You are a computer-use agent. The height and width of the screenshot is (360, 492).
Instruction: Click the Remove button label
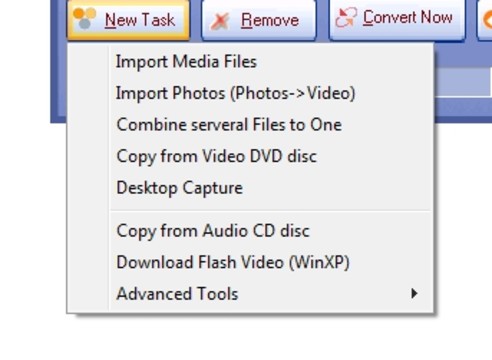pyautogui.click(x=270, y=20)
